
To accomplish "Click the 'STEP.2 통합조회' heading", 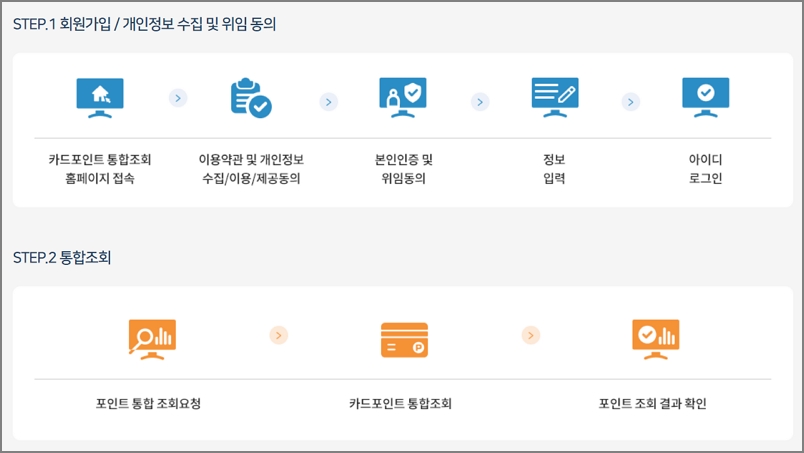I will click(x=62, y=258).
